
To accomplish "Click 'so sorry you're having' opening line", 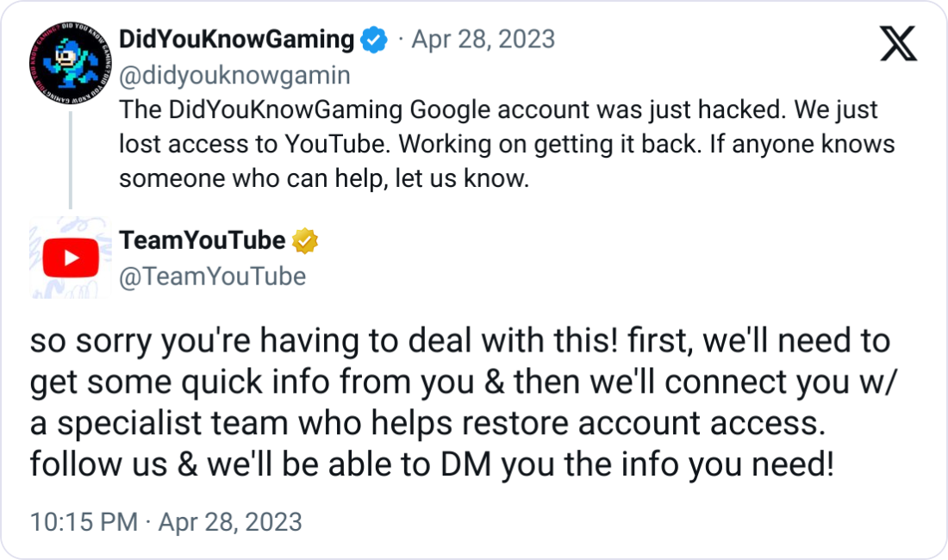I will 460,340.
